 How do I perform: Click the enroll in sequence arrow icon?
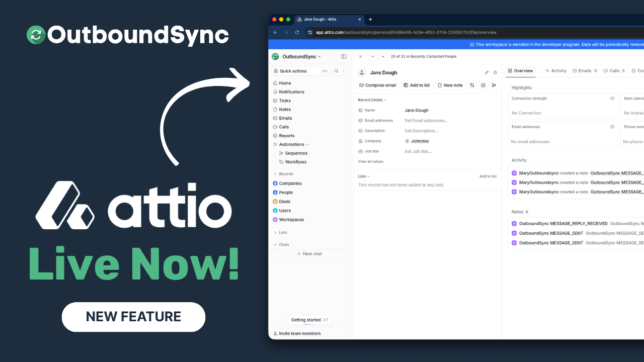(494, 85)
